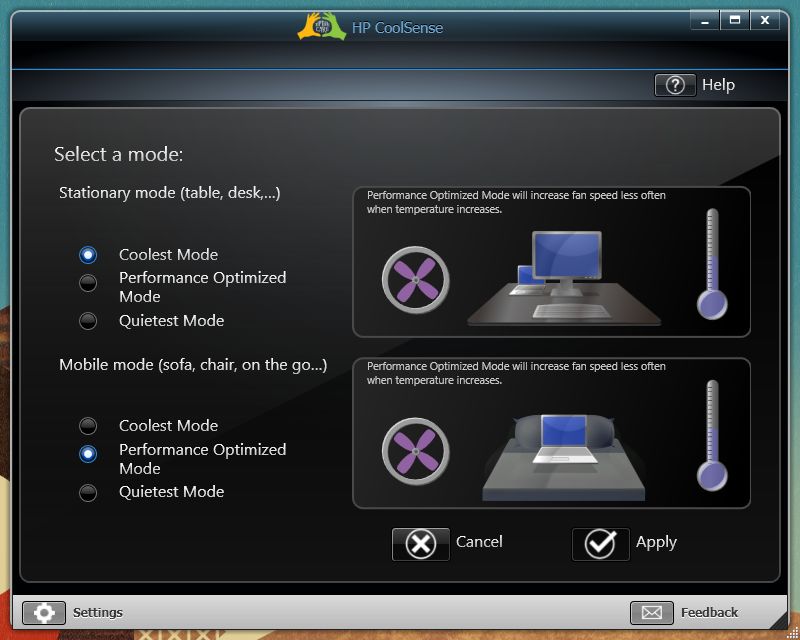Minimize the HP CoolSense window
The image size is (800, 640).
pyautogui.click(x=705, y=21)
